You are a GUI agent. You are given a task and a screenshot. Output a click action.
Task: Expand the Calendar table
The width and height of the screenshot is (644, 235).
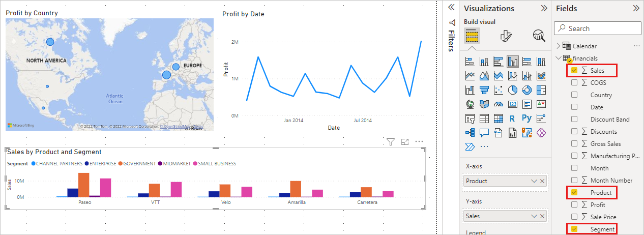click(x=559, y=46)
